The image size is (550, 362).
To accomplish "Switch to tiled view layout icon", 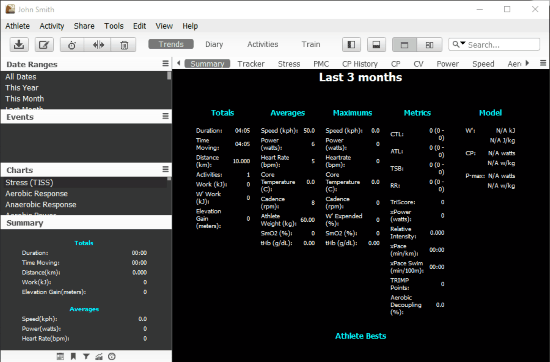I will click(429, 45).
